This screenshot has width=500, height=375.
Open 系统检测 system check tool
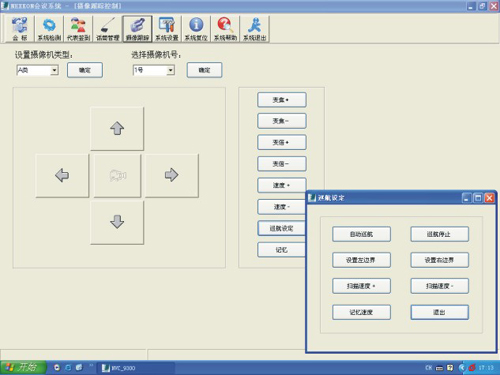tap(49, 29)
